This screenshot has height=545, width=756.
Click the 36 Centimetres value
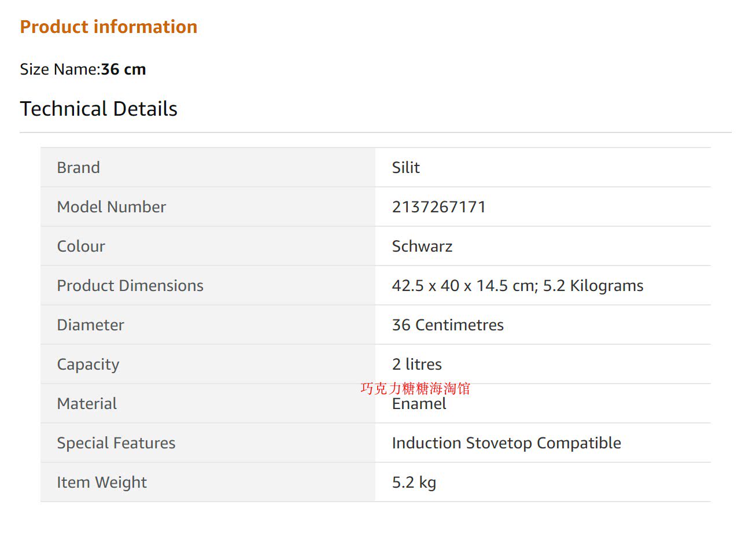coord(447,325)
